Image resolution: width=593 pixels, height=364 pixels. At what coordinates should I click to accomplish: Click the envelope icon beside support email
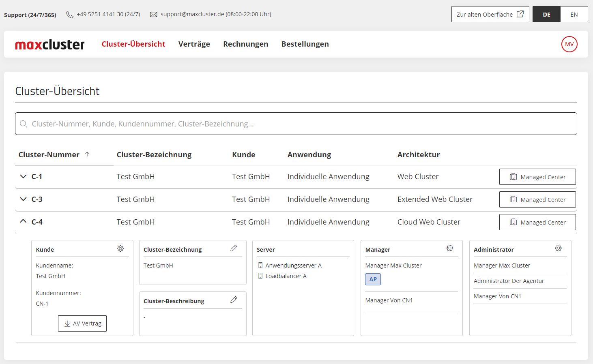tap(154, 15)
